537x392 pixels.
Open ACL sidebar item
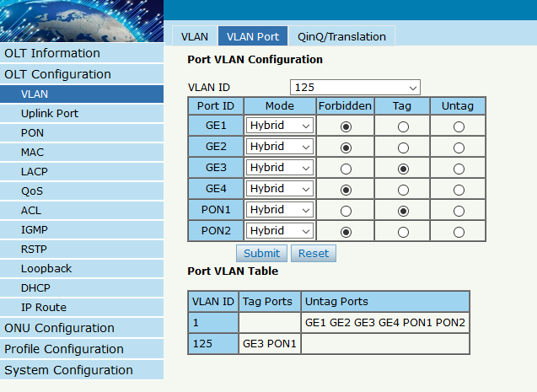coord(82,211)
